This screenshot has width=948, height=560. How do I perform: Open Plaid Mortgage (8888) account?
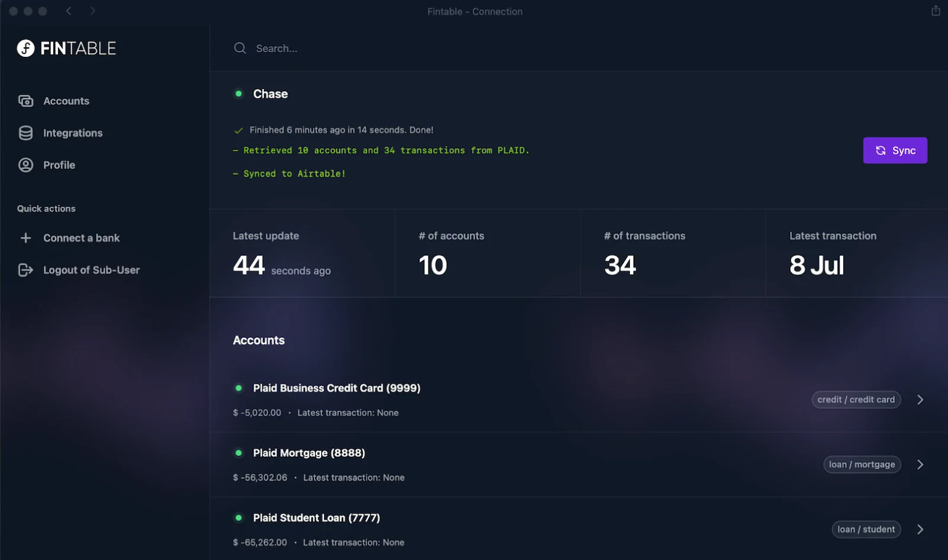pyautogui.click(x=309, y=453)
